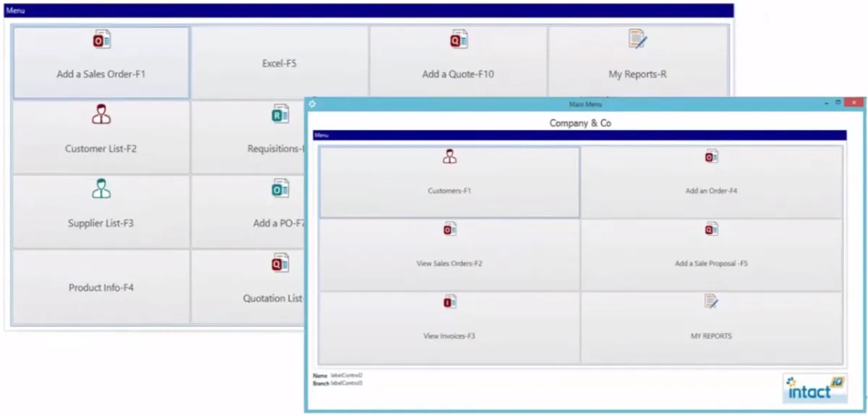The image size is (868, 416).
Task: Open View Sales Orders-F2 tile
Action: [449, 255]
